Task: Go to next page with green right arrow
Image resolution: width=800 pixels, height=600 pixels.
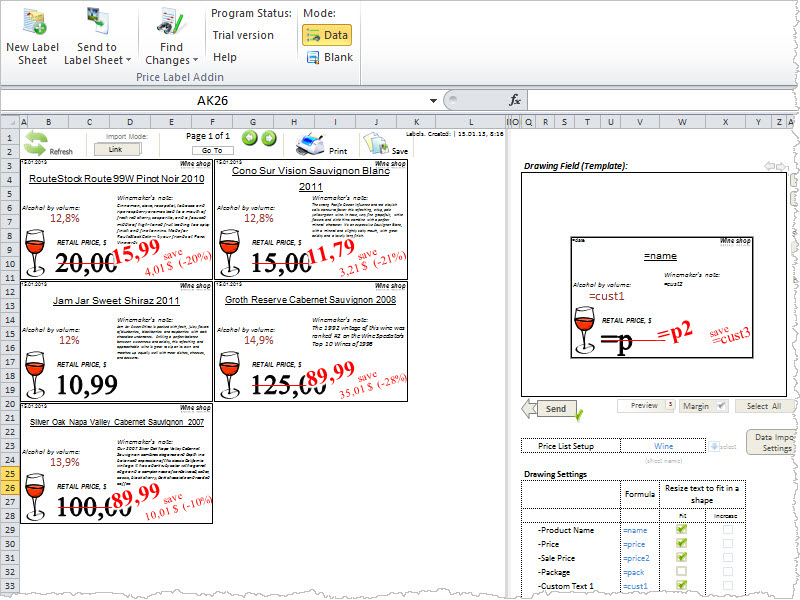Action: pos(269,138)
